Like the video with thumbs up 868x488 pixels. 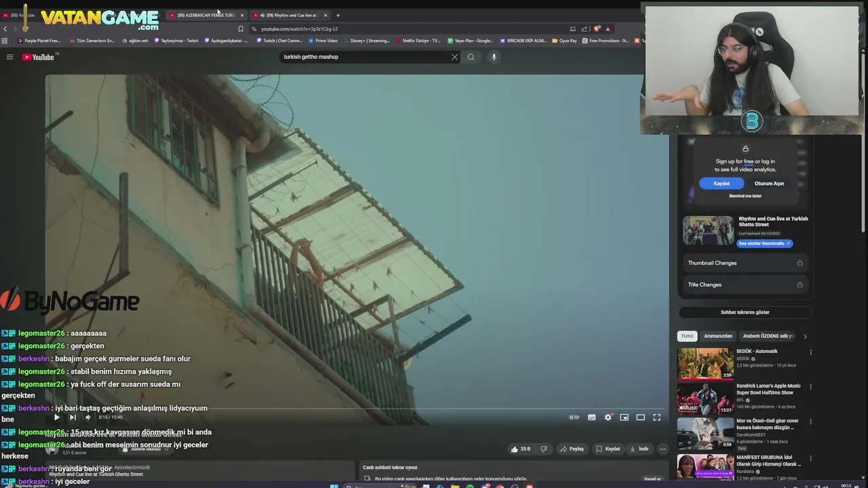(520, 449)
